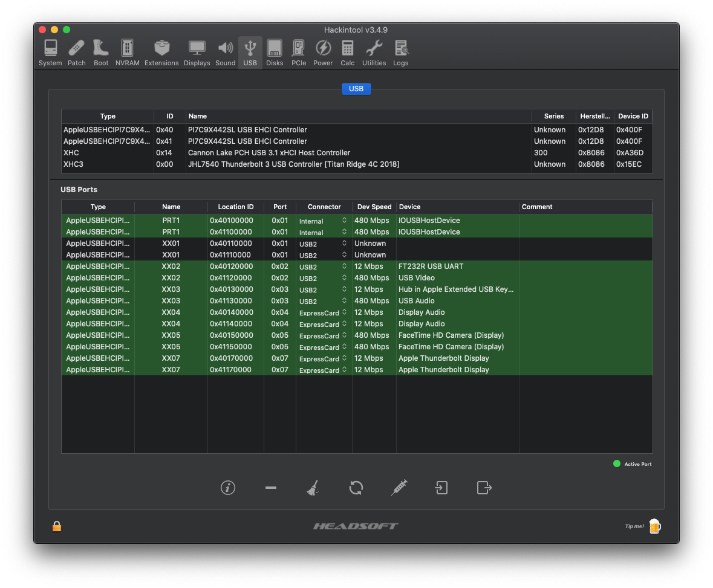This screenshot has height=588, width=713.
Task: Click the import icon in bottom toolbar
Action: click(441, 488)
